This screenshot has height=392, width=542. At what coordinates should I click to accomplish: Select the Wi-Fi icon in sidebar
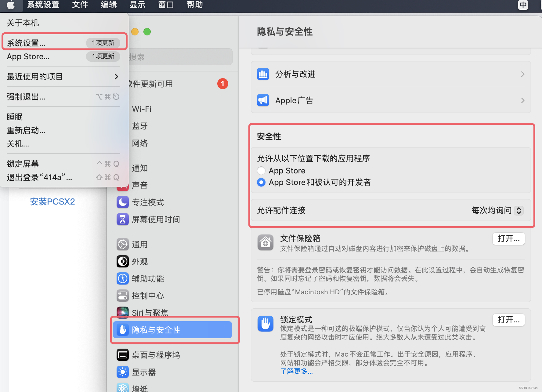[x=123, y=109]
